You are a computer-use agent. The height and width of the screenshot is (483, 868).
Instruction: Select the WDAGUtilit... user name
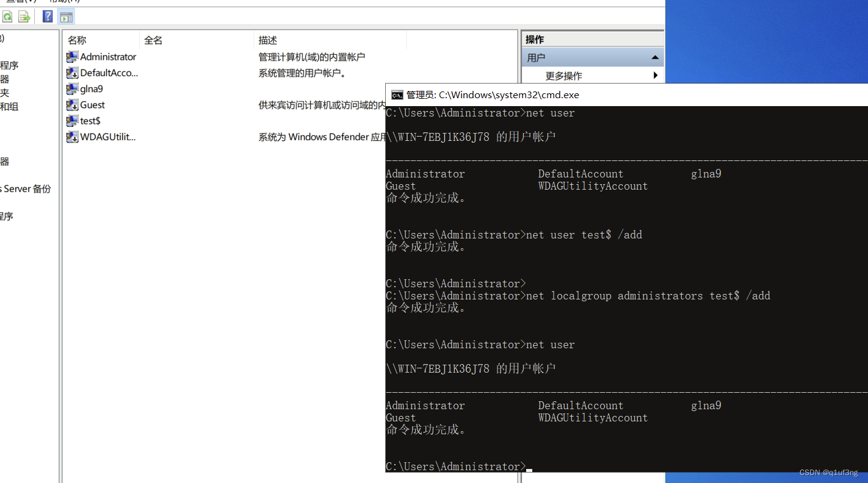point(108,137)
